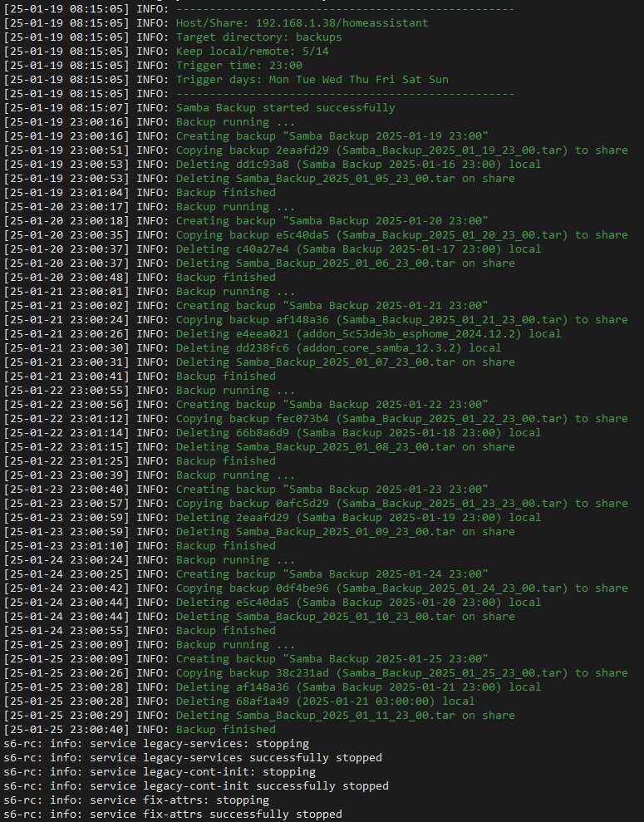Click the "Trigger time: 23:00" entry
The height and width of the screenshot is (822, 644).
[239, 66]
